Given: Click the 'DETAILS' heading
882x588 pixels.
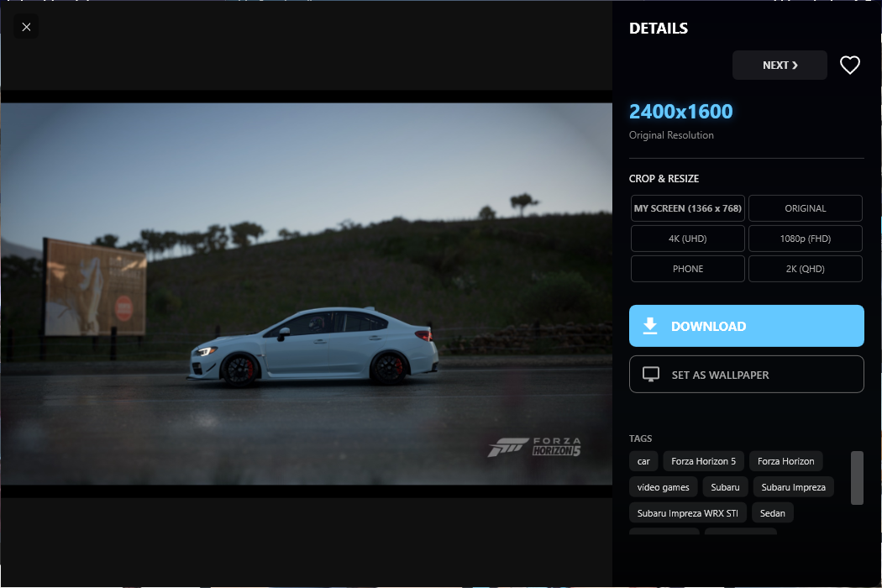Looking at the screenshot, I should (x=658, y=28).
